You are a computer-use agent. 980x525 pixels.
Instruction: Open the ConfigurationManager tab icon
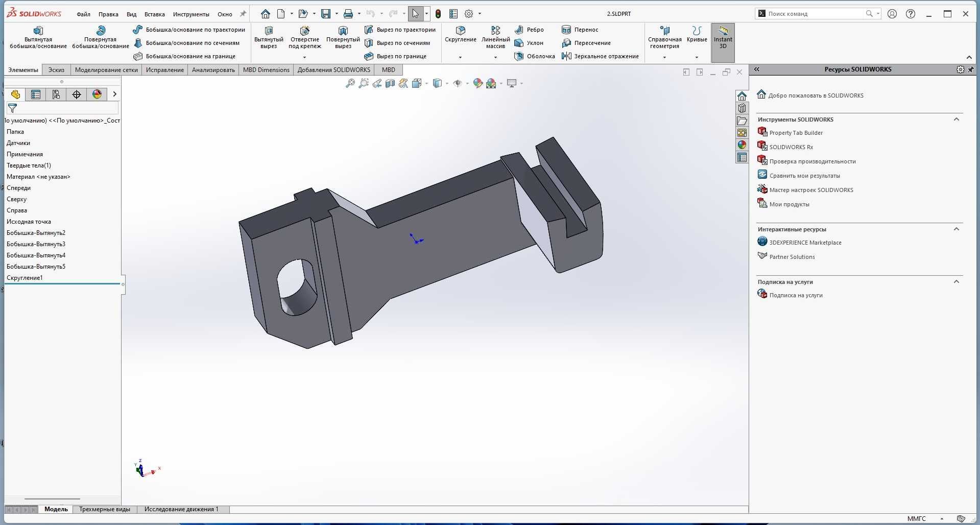56,94
